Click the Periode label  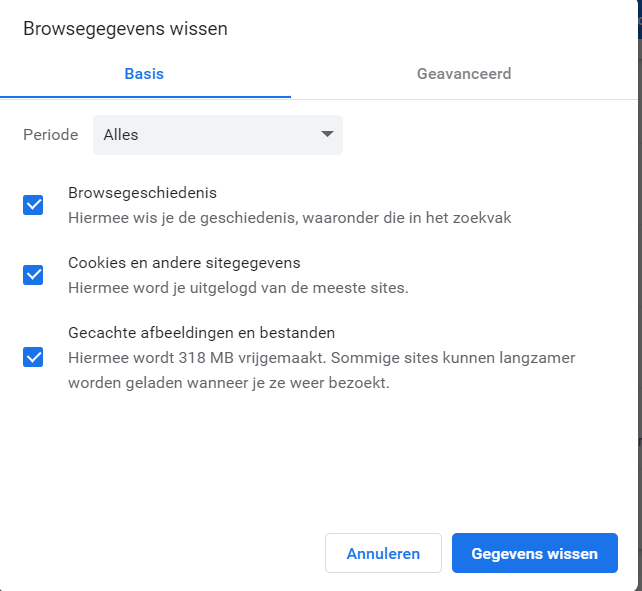pos(50,135)
